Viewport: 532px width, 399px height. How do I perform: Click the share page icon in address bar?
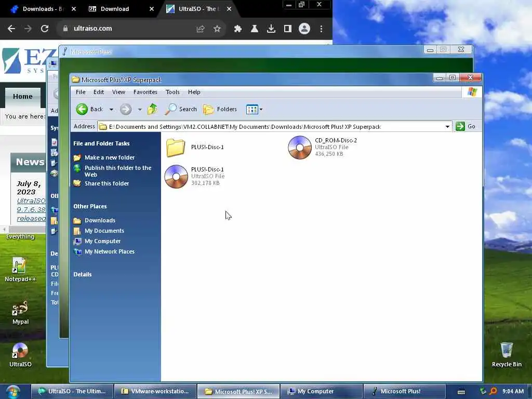pyautogui.click(x=201, y=29)
